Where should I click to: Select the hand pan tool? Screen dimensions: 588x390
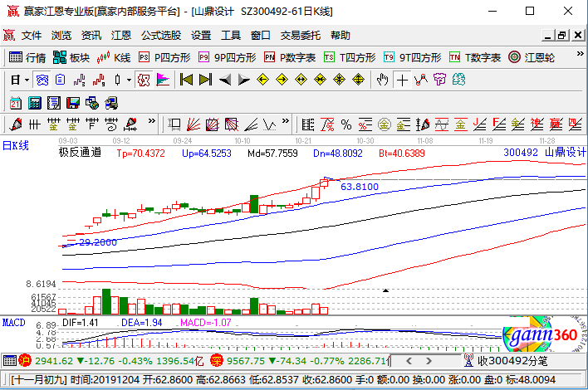coord(383,80)
